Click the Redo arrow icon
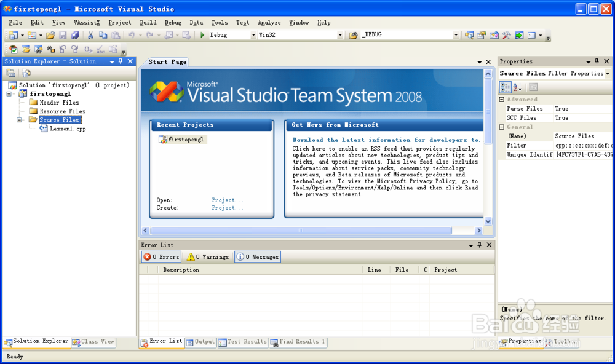Viewport: 615px width, 364px height. 149,35
